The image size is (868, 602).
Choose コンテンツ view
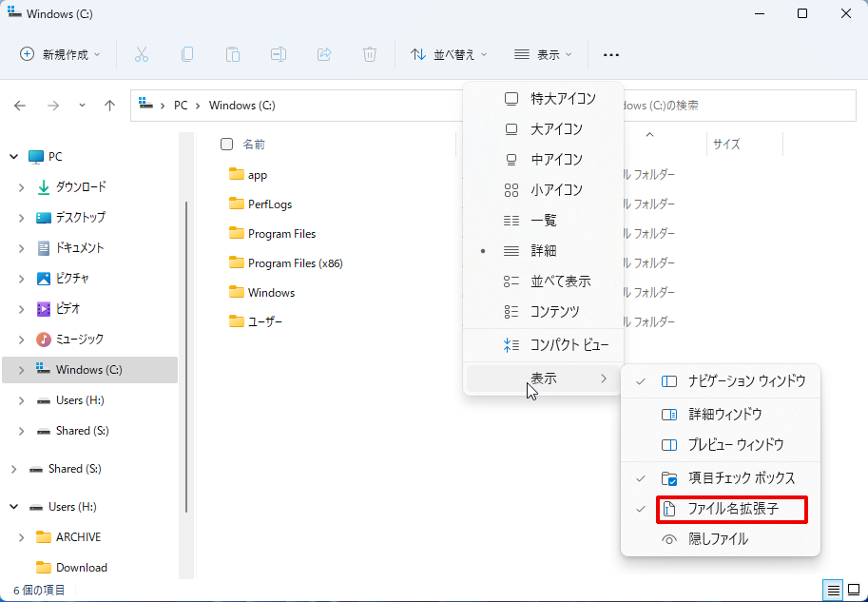pos(543,312)
